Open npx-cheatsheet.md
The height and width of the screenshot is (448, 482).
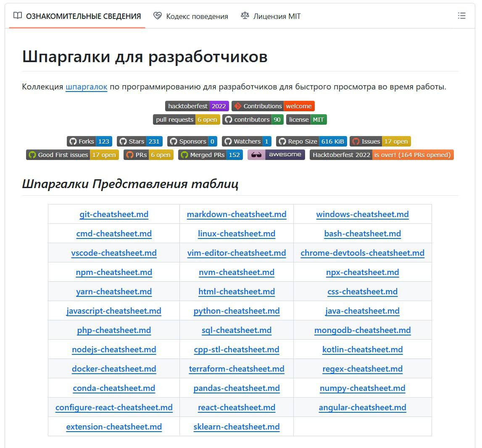click(x=362, y=272)
